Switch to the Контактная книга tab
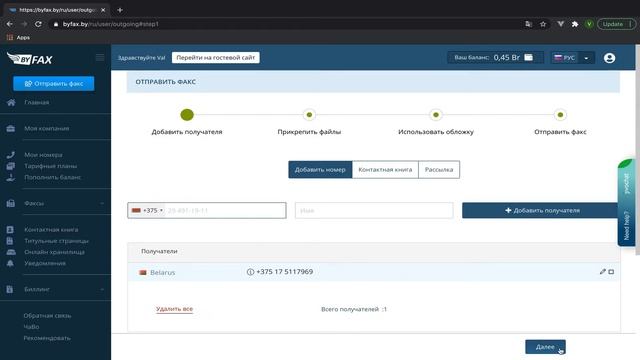Screen dimensions: 640x360 pos(385,169)
